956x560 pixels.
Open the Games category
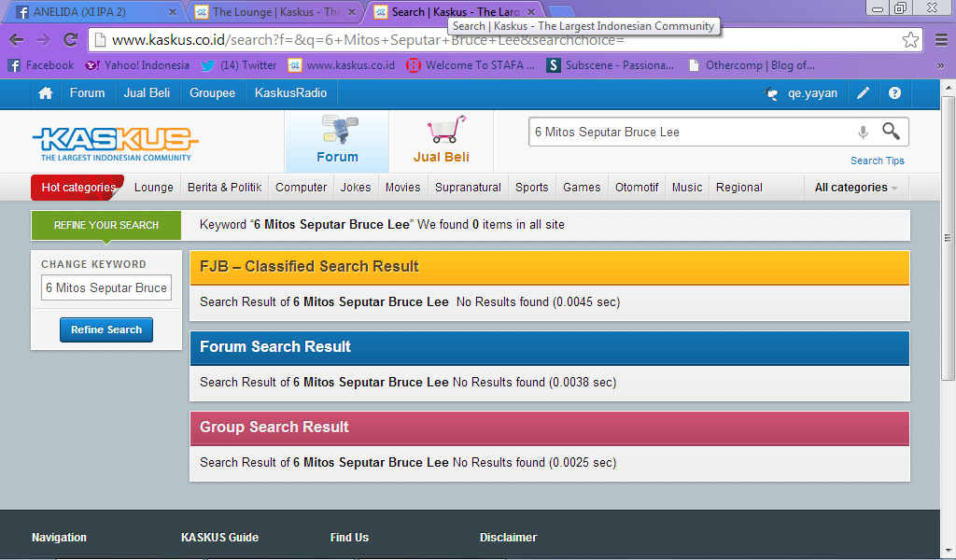(x=582, y=188)
